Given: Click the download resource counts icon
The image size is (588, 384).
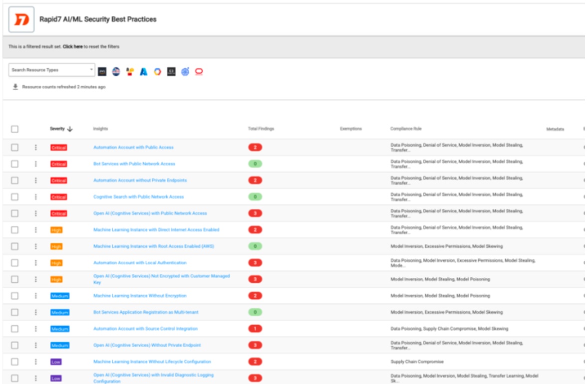Looking at the screenshot, I should (15, 87).
